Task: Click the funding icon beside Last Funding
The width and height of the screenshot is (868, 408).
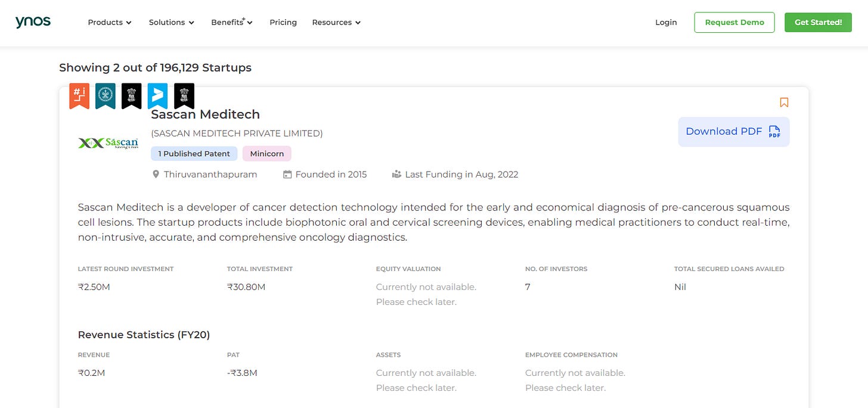Action: tap(396, 175)
